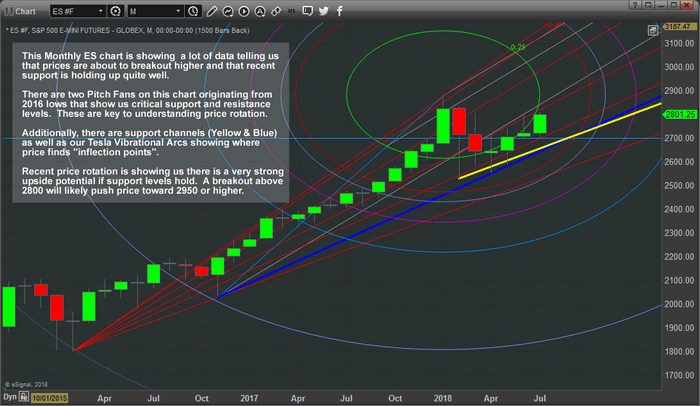Click the symbol link chain icon
The width and height of the screenshot is (700, 406).
point(276,11)
